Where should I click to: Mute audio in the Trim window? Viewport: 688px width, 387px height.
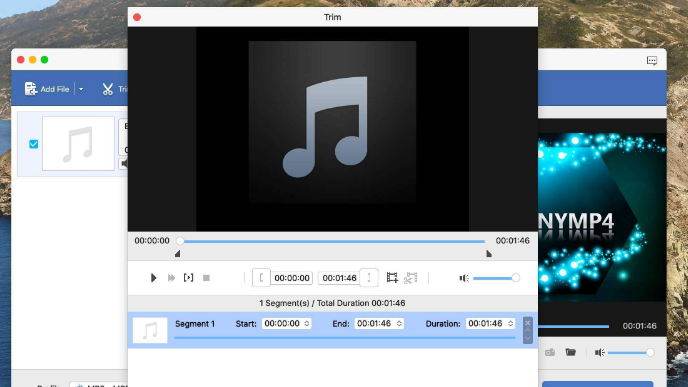pos(464,278)
